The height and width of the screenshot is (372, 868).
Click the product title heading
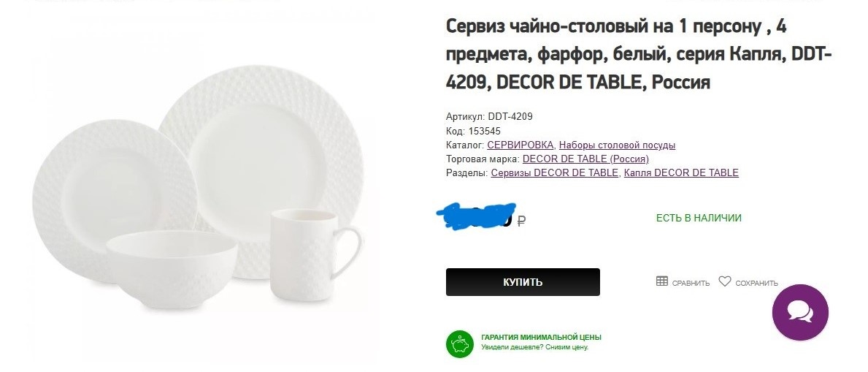pyautogui.click(x=640, y=54)
